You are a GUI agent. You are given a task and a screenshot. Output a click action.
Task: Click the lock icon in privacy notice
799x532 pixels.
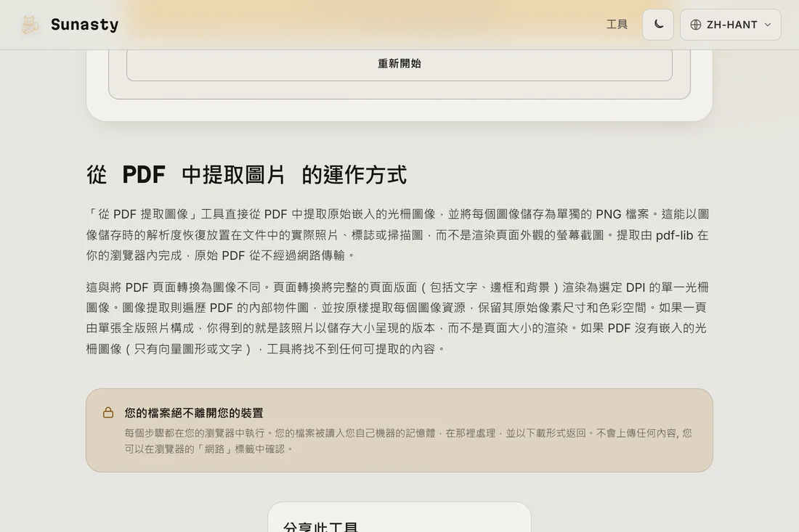108,412
